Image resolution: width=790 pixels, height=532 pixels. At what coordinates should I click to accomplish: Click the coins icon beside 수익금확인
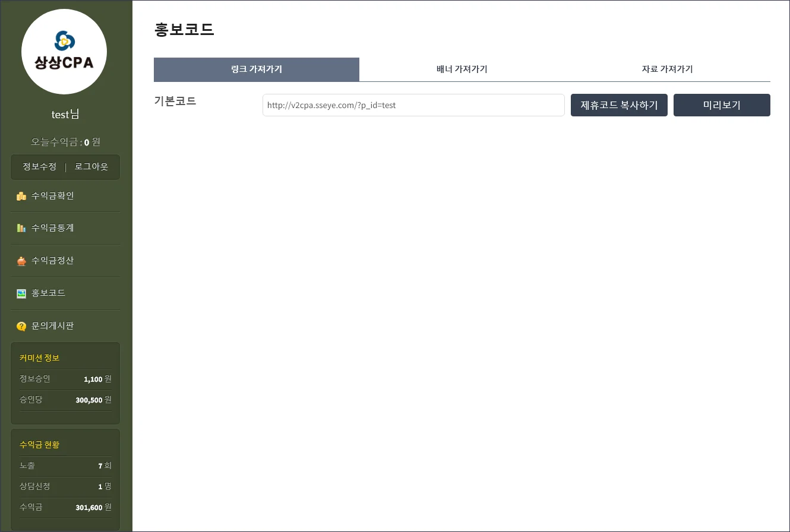point(21,196)
